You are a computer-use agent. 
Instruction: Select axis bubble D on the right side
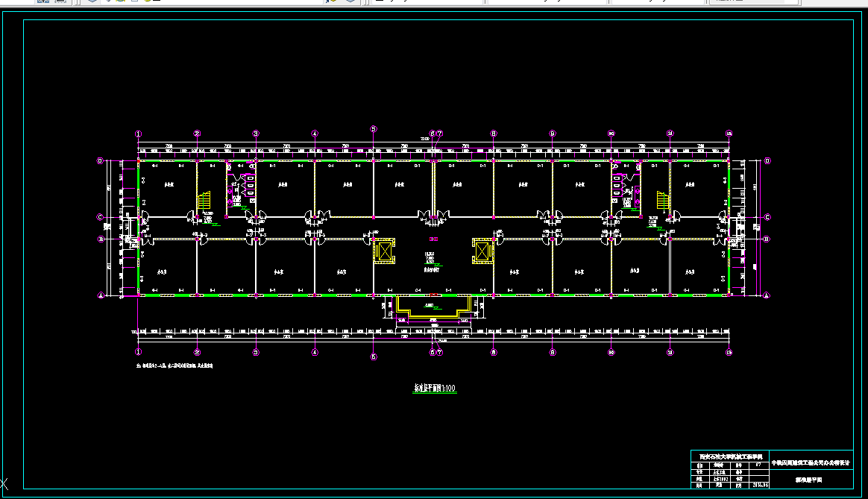coord(767,160)
